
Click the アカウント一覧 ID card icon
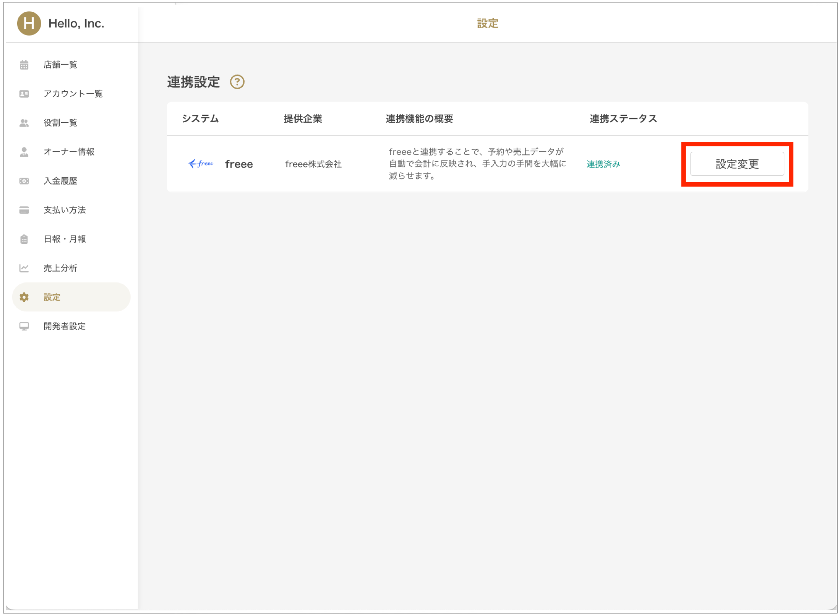coord(24,94)
